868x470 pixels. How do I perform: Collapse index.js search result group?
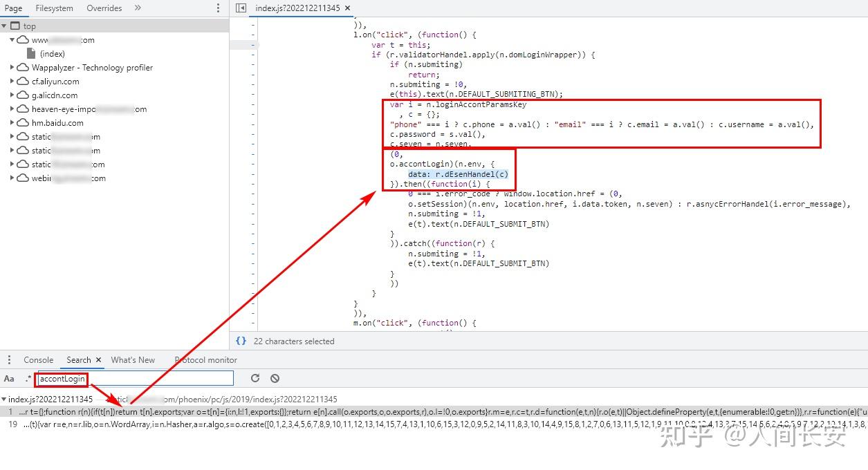point(4,399)
